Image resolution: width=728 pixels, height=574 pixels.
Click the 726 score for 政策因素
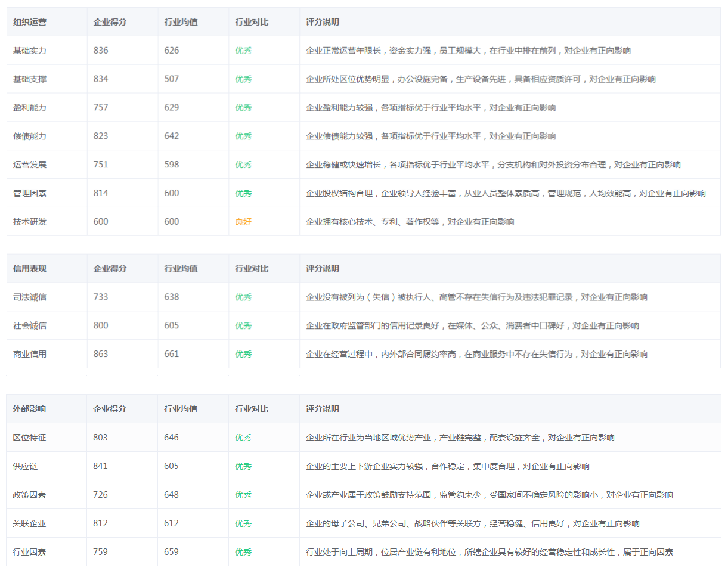click(100, 495)
